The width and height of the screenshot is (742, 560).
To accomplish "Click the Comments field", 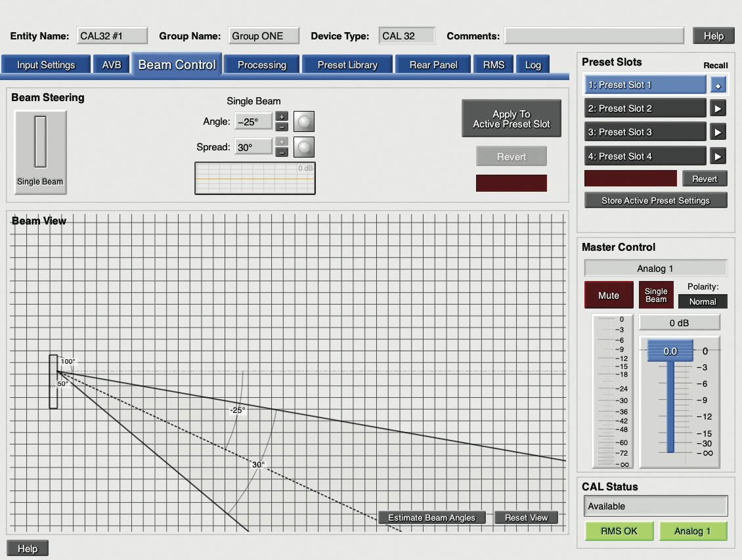I will point(594,36).
